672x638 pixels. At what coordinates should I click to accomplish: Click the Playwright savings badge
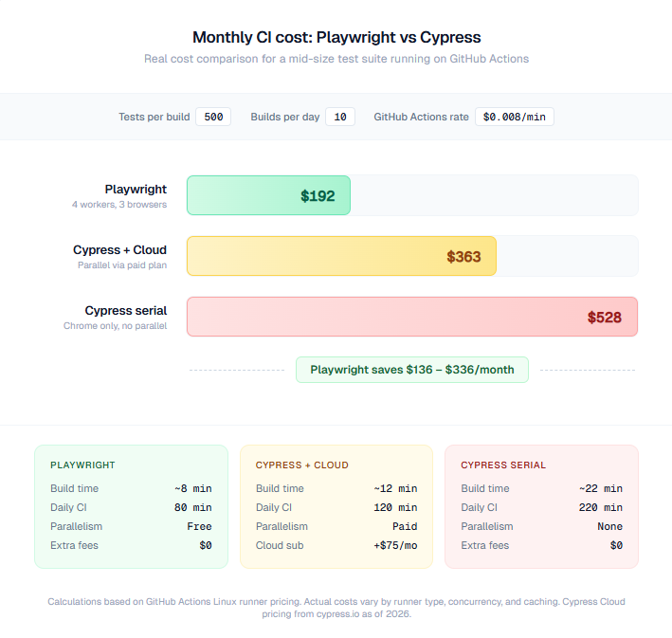tap(411, 370)
